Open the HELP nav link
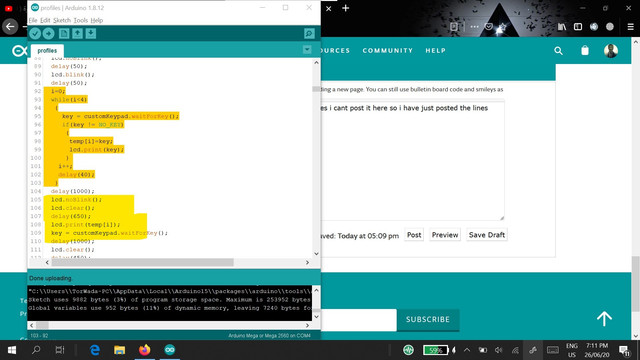This screenshot has height=360, width=640. (x=436, y=51)
